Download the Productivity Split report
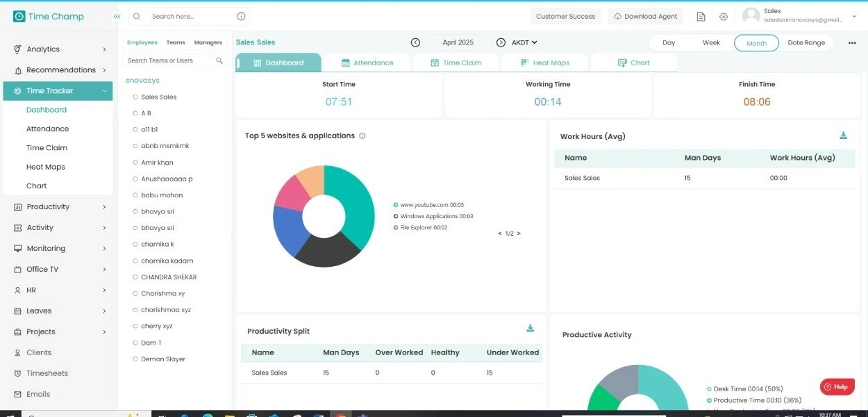 coord(531,328)
